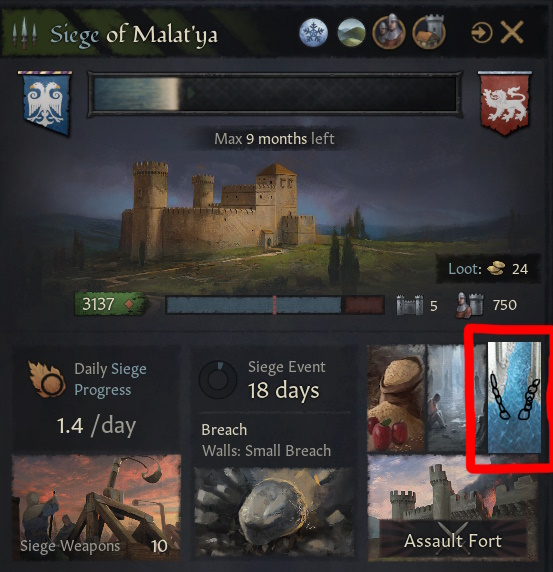The image size is (553, 572).
Task: Click the gold Loot coins icon
Action: (x=496, y=268)
